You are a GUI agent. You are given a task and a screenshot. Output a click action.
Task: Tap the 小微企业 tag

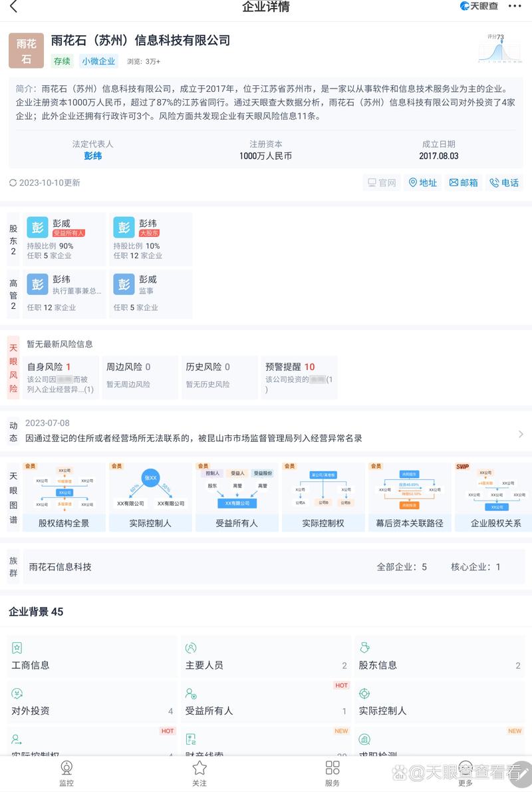point(98,61)
